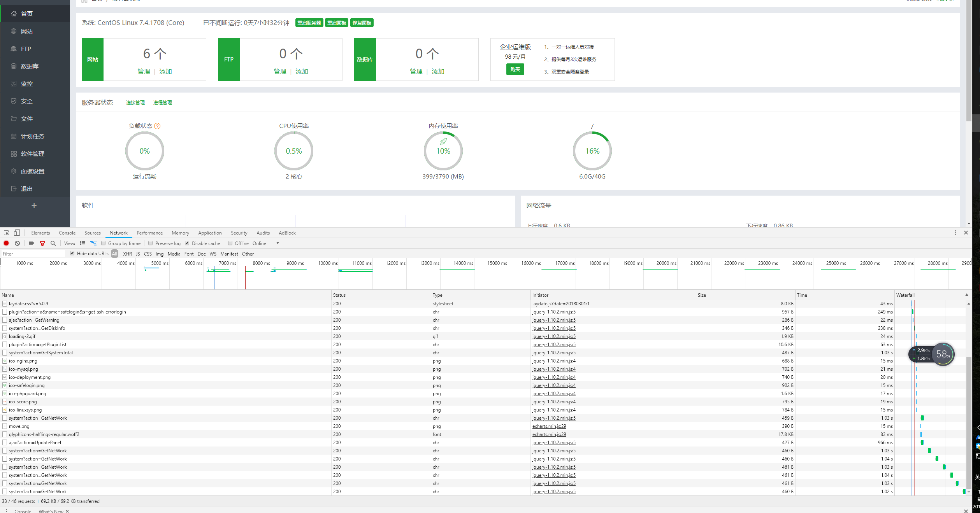Toggle the waterfall overview view icon
The width and height of the screenshot is (980, 513).
[93, 243]
